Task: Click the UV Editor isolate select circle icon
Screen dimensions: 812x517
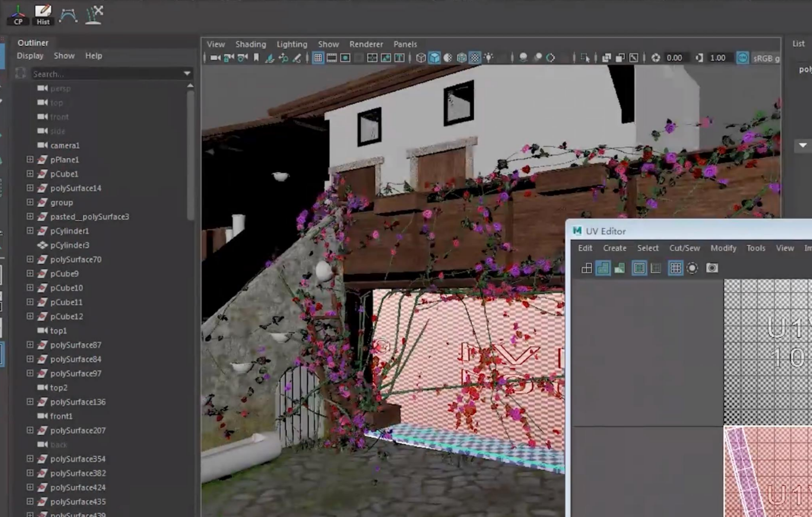Action: pos(692,268)
